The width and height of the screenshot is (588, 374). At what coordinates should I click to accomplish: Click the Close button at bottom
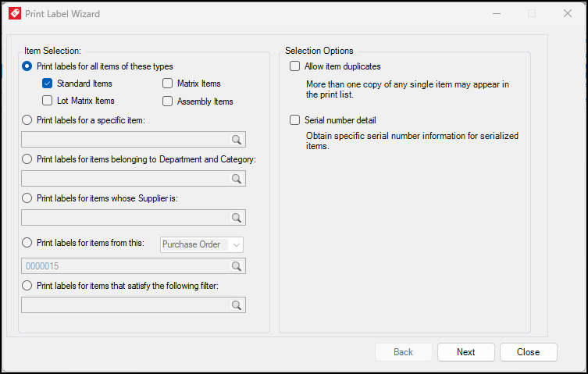click(528, 352)
